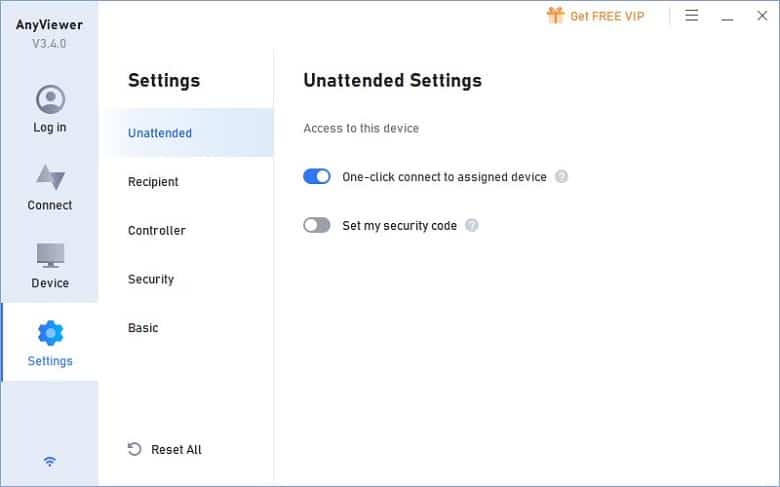Screen dimensions: 780x487
Task: Click help icon beside One-click connect
Action: (561, 177)
